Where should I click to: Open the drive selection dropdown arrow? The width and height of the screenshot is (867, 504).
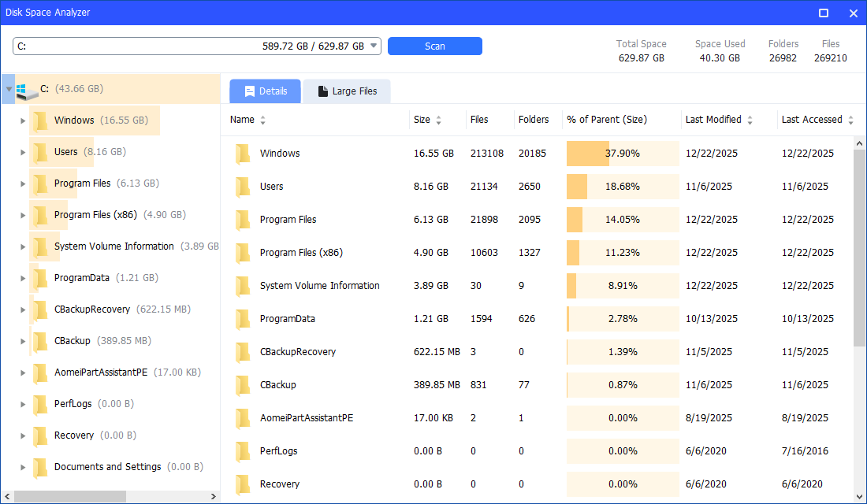pyautogui.click(x=374, y=46)
